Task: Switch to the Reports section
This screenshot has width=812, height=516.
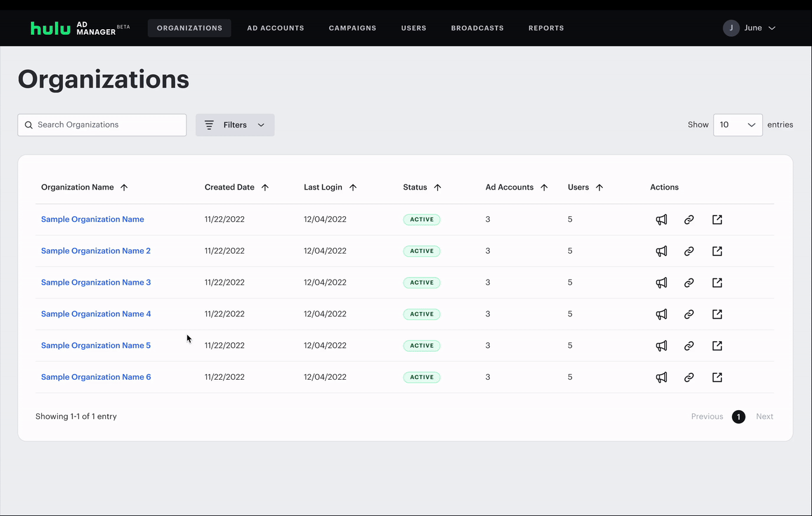Action: coord(546,28)
